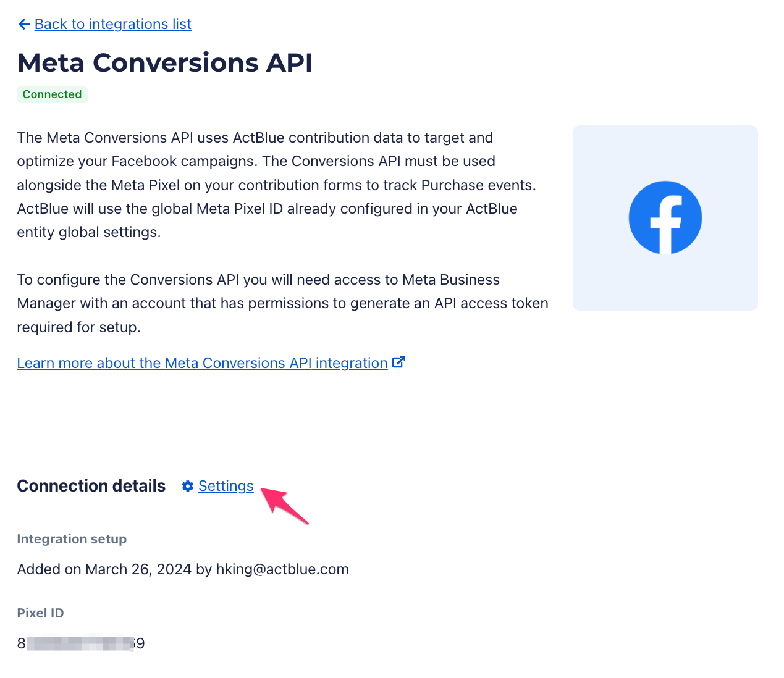The height and width of the screenshot is (678, 784).
Task: Click the Pixel ID label
Action: tap(40, 613)
